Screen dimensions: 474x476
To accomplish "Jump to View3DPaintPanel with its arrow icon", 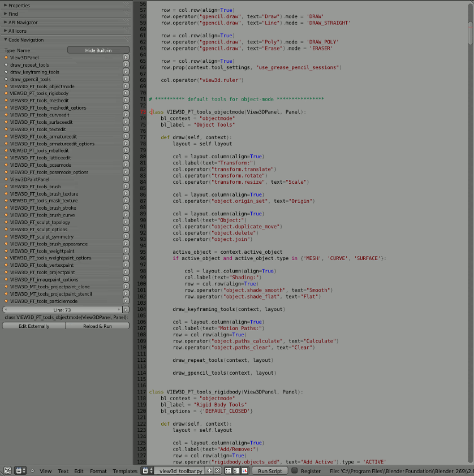I will point(126,179).
